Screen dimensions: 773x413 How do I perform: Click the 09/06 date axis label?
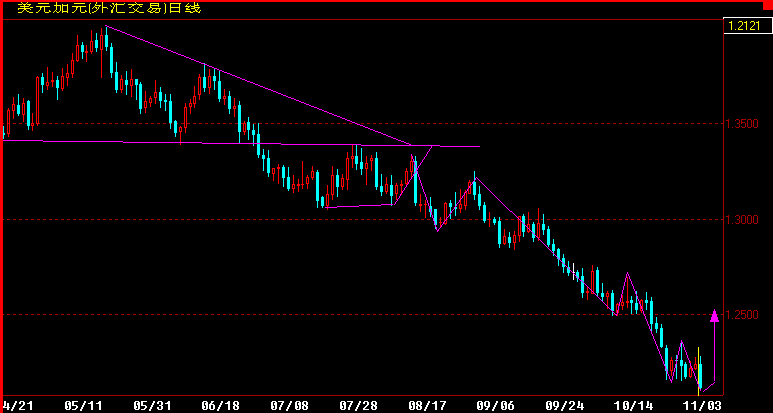point(495,406)
